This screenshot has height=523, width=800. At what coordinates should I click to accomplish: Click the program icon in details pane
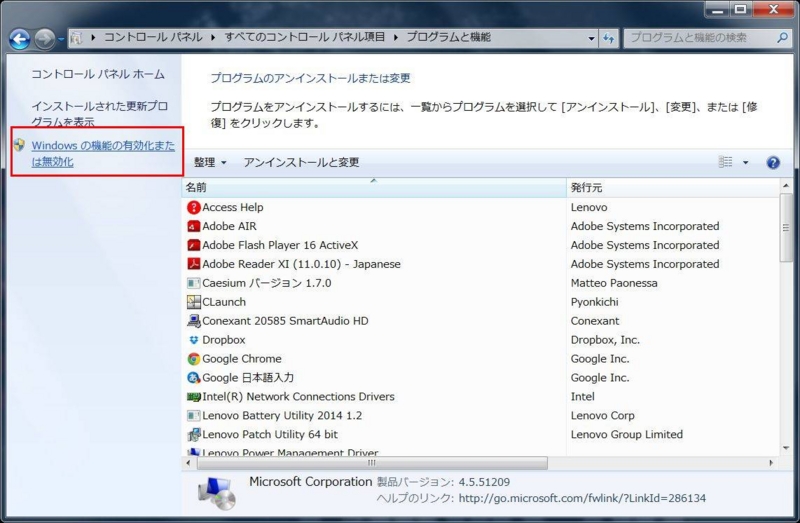(x=217, y=493)
